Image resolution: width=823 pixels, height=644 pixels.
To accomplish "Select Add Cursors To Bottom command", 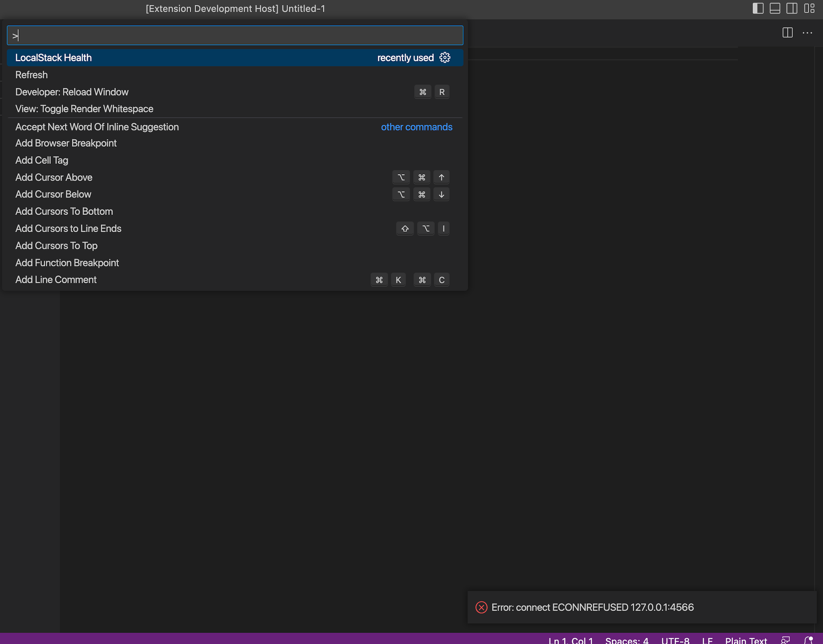I will (63, 211).
